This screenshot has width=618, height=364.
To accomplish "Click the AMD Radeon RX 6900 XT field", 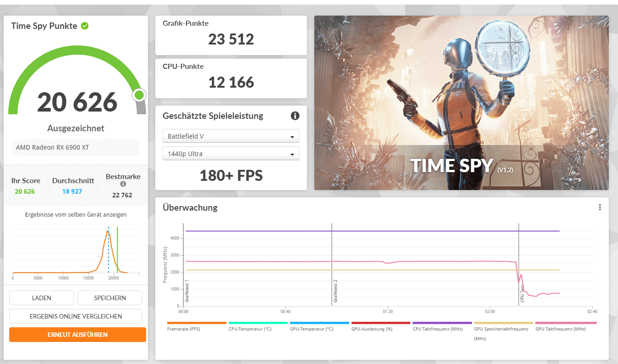I will coord(76,147).
